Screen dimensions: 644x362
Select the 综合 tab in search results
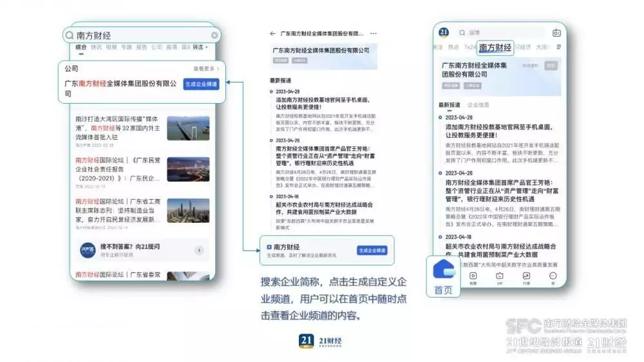pyautogui.click(x=81, y=47)
